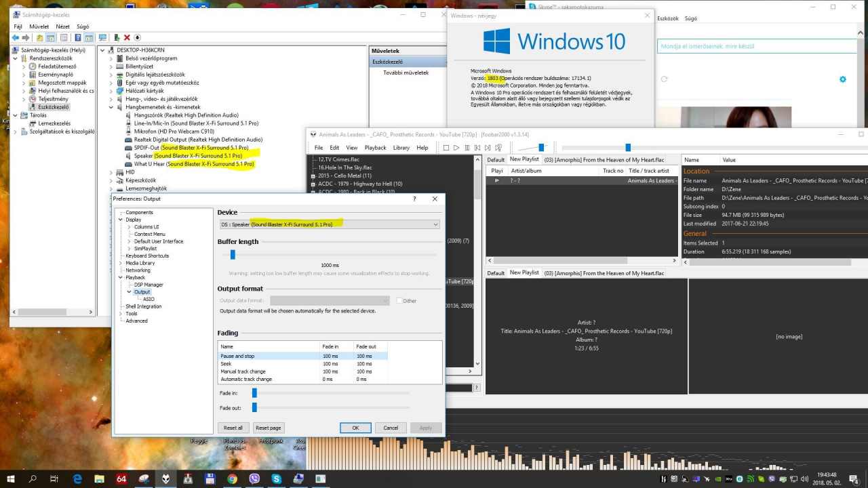Click the red X uninstall device icon
Viewport: 868px width, 488px height.
[x=127, y=37]
